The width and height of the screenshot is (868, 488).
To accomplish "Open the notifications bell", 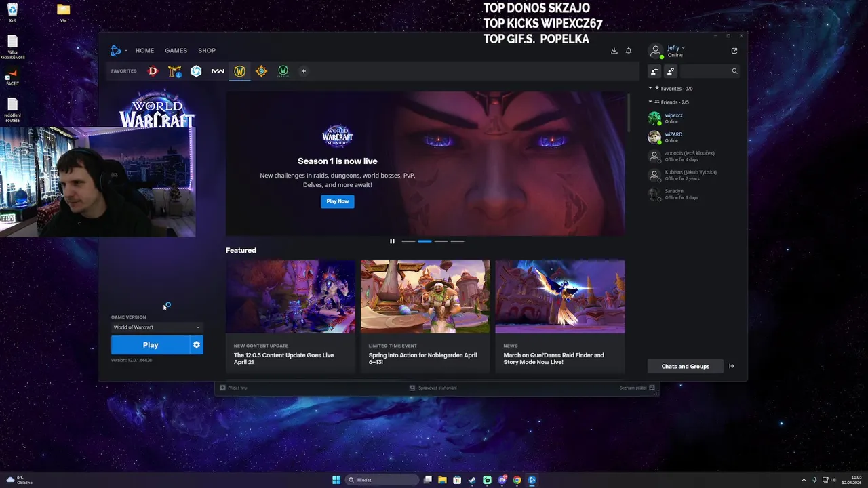I will (629, 51).
